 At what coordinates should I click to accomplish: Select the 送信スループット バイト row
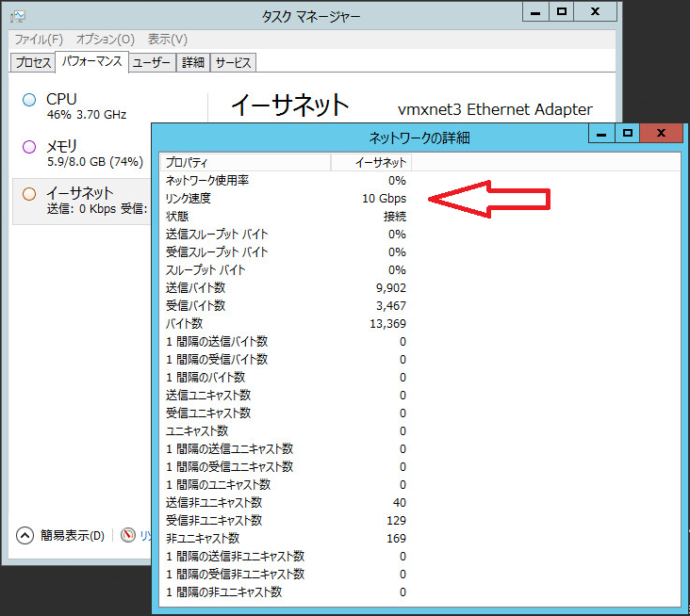pyautogui.click(x=286, y=235)
